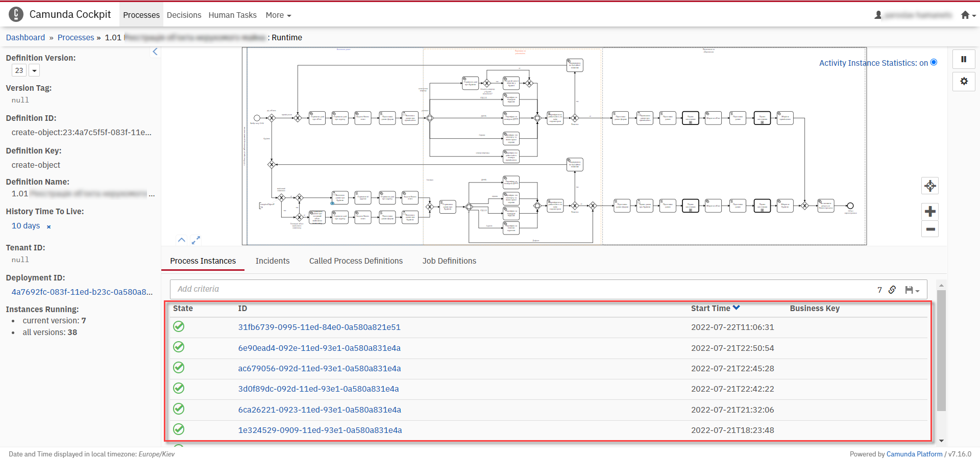Remove History Time To Live value

[x=49, y=227]
